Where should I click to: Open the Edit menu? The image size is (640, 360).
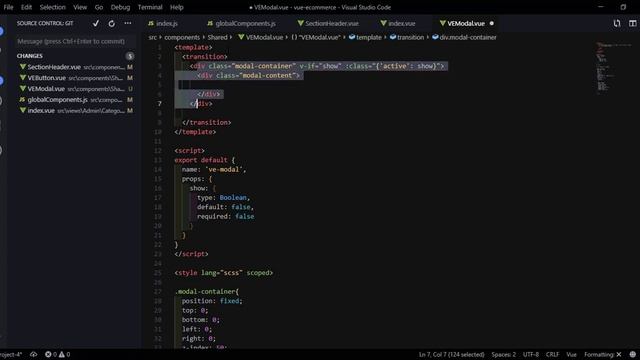(x=27, y=7)
